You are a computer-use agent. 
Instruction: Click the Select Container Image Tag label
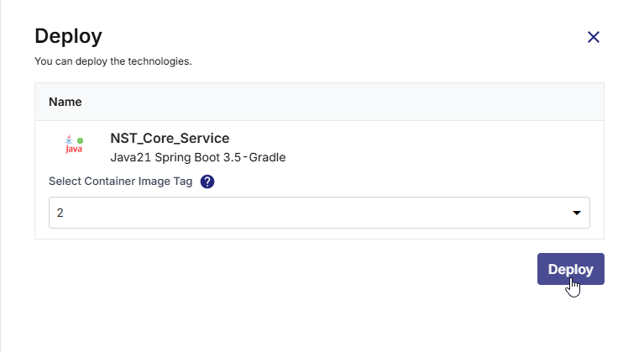point(121,182)
